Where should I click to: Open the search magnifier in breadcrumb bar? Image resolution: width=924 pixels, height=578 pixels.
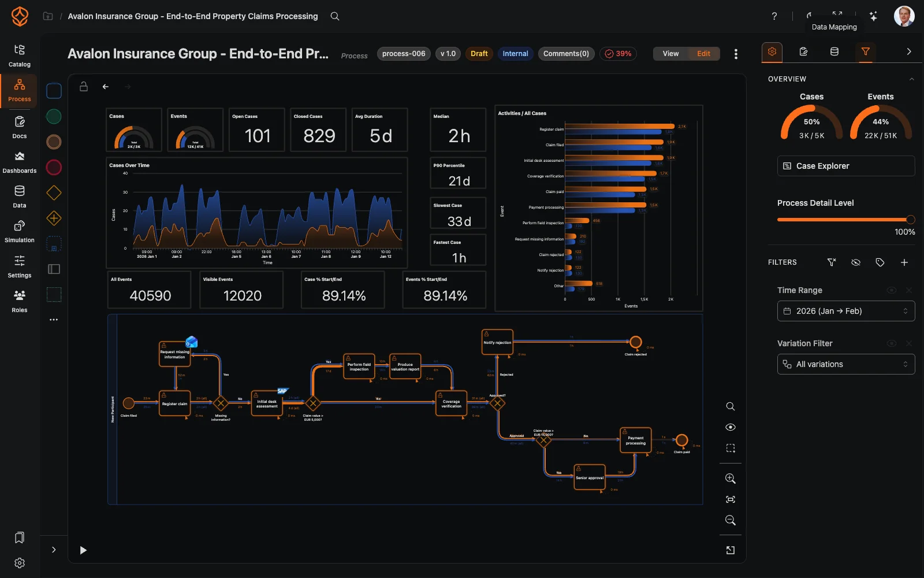pyautogui.click(x=335, y=16)
